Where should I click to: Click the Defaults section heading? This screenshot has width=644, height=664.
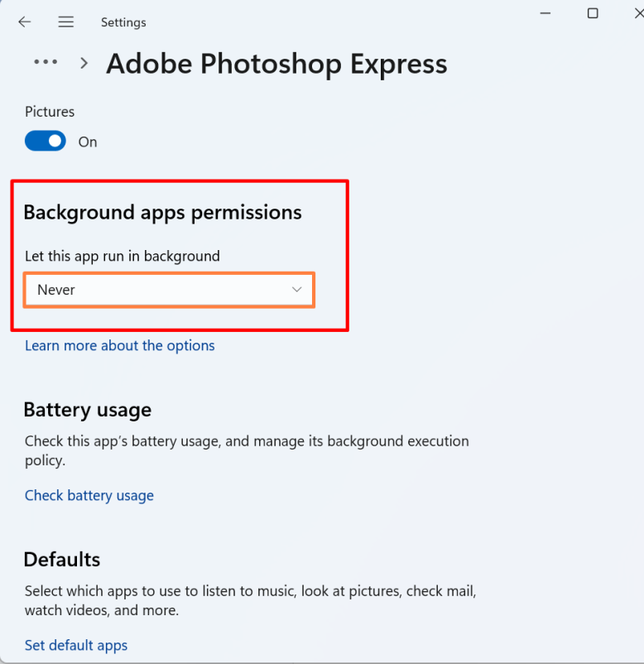click(x=62, y=560)
